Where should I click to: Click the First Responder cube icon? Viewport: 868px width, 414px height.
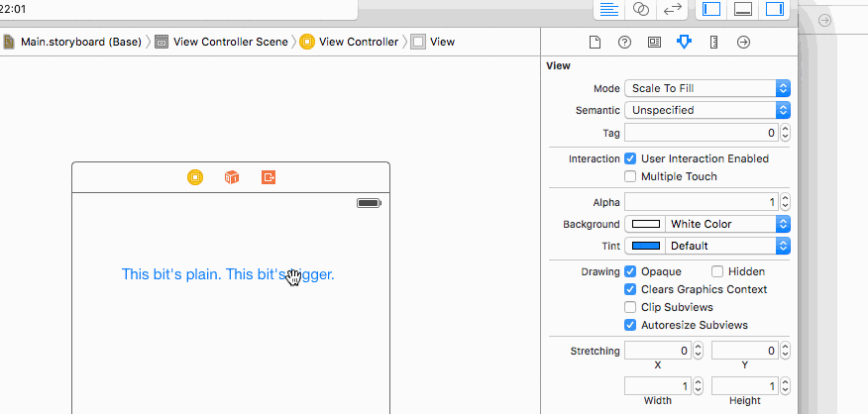tap(232, 177)
